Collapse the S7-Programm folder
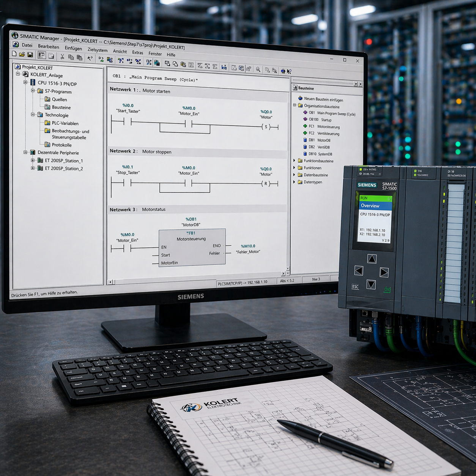The height and width of the screenshot is (476, 476). tap(33, 90)
